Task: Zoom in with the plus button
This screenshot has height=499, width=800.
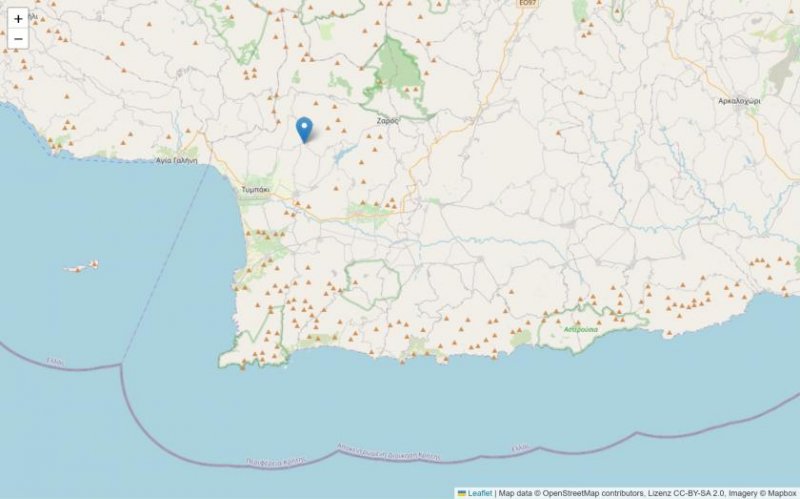Action: tap(18, 19)
